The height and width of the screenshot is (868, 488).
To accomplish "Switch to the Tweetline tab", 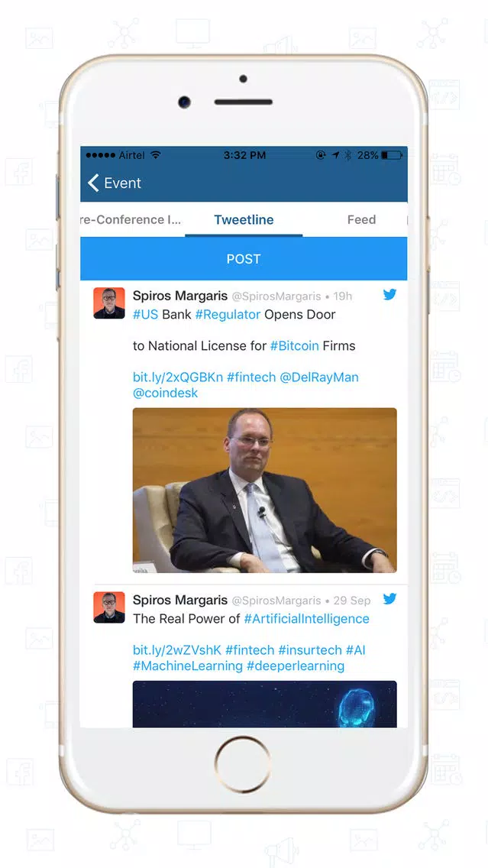I will pos(244,220).
